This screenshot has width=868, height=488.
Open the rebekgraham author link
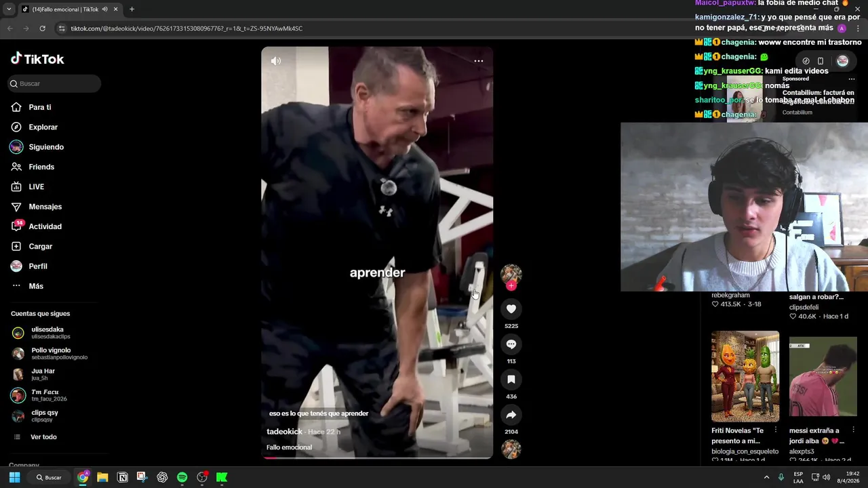coord(730,295)
